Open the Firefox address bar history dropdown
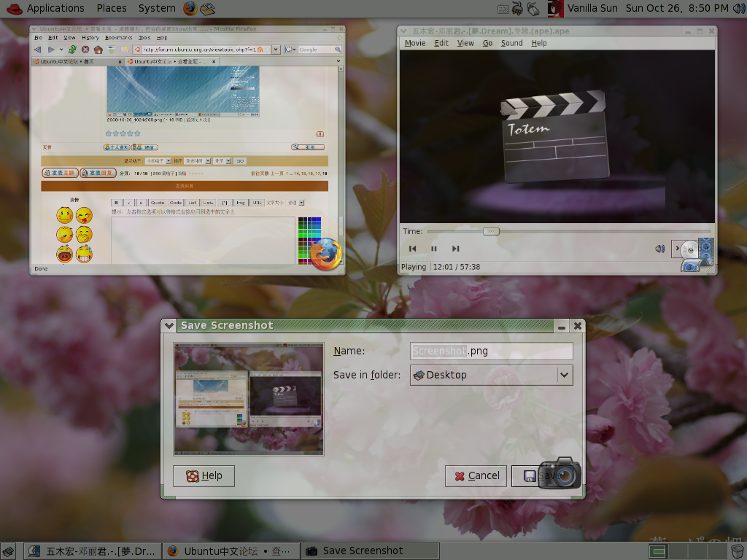747x560 pixels. click(x=276, y=50)
